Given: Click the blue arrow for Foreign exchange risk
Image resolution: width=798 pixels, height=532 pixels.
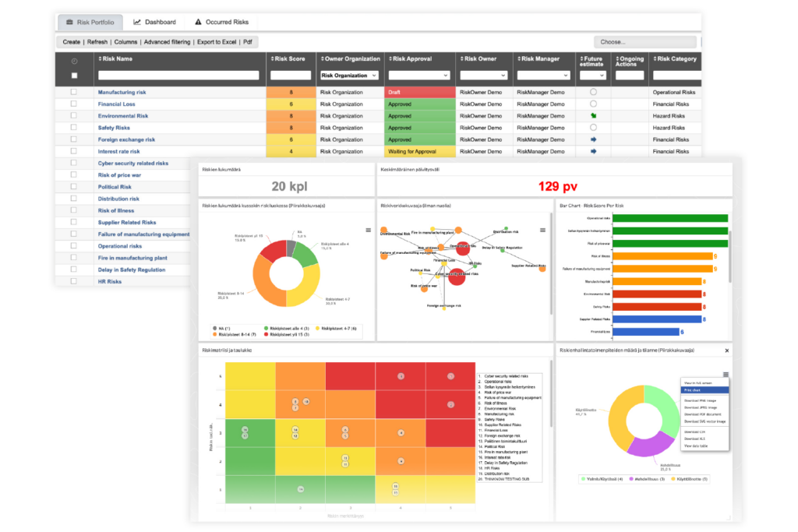Looking at the screenshot, I should [x=593, y=139].
